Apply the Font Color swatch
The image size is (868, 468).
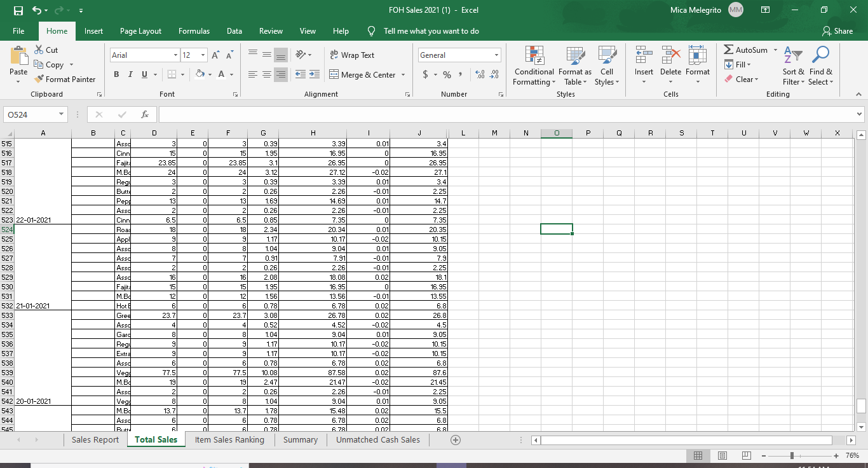point(221,75)
